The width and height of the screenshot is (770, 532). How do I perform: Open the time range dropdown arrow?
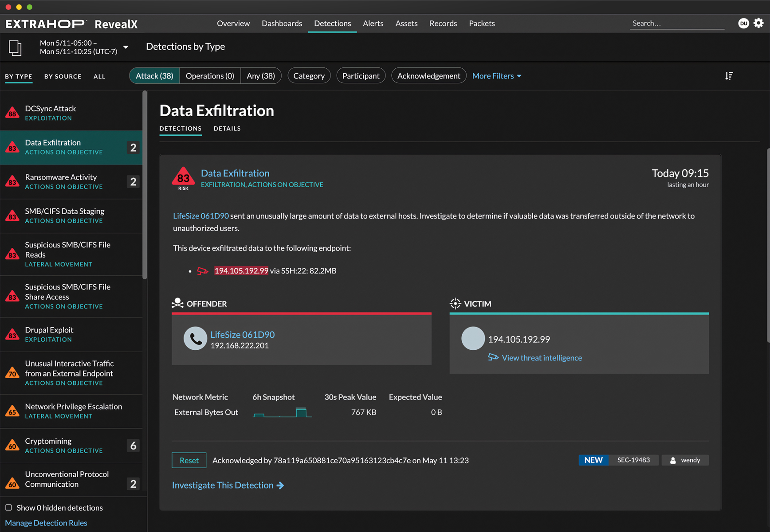(126, 47)
